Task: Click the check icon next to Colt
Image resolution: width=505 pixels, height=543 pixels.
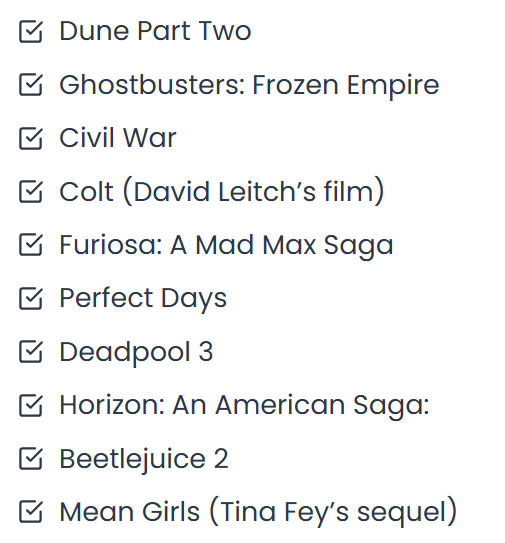Action: point(31,192)
